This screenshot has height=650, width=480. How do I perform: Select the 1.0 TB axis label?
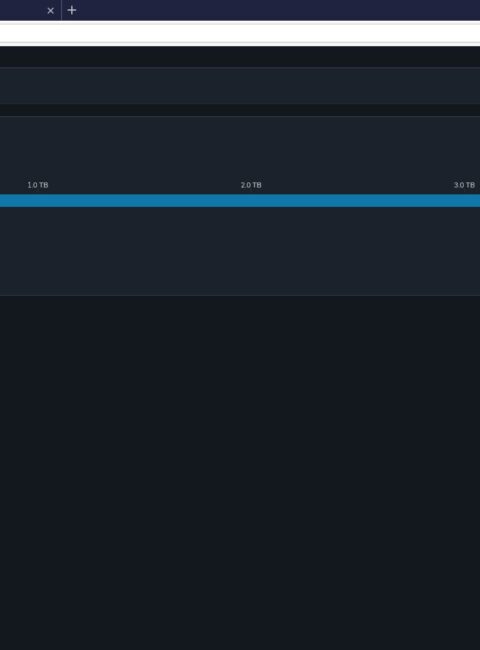[x=38, y=185]
